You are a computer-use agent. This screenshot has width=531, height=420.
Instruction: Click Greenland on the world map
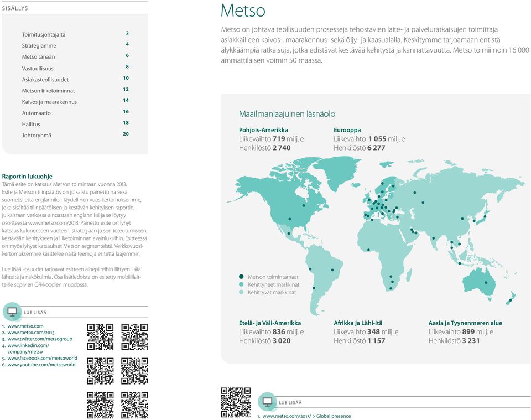(337, 171)
